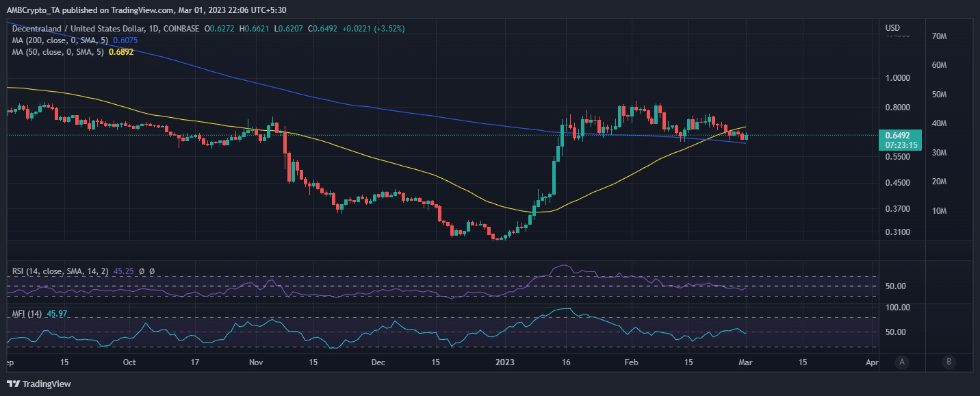This screenshot has height=396, width=980.
Task: Click the green 0.6492 price tag
Action: tap(899, 135)
